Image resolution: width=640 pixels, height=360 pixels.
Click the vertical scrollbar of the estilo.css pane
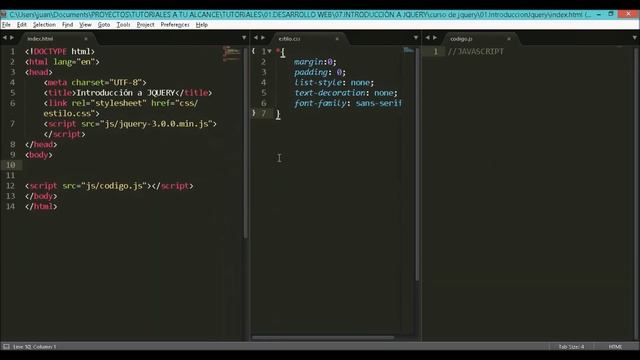(417, 163)
